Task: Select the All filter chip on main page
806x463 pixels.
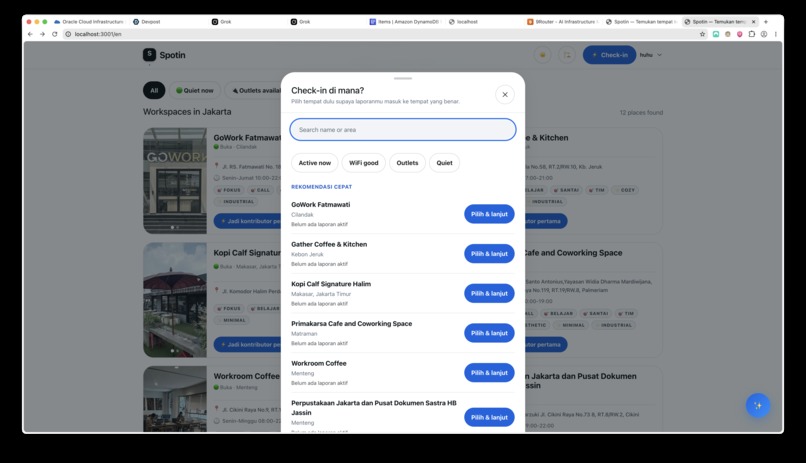Action: coord(154,90)
